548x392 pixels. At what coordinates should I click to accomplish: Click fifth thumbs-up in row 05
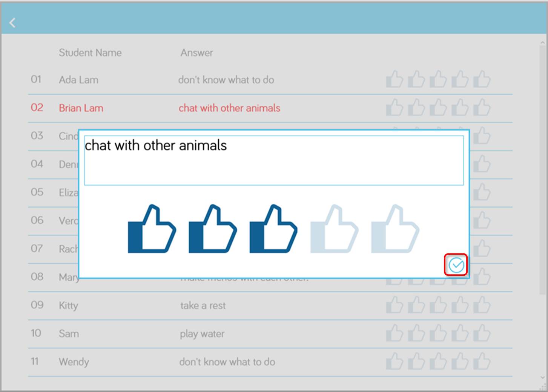(x=482, y=192)
